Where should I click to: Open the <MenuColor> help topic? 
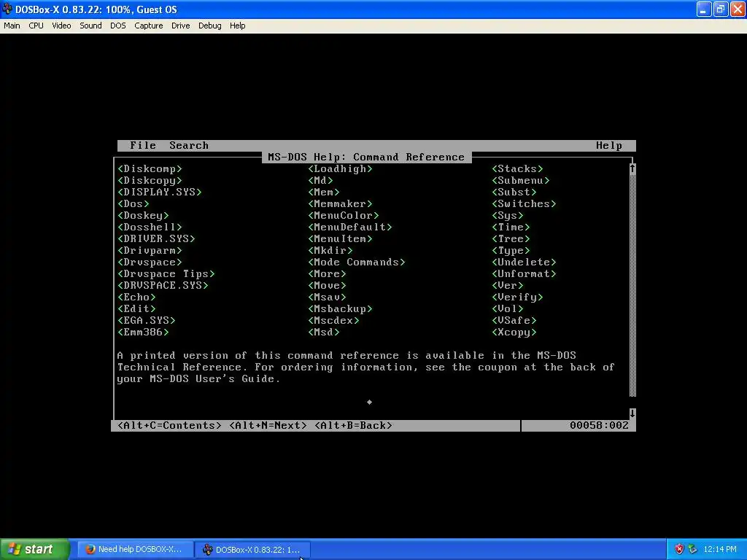point(344,215)
